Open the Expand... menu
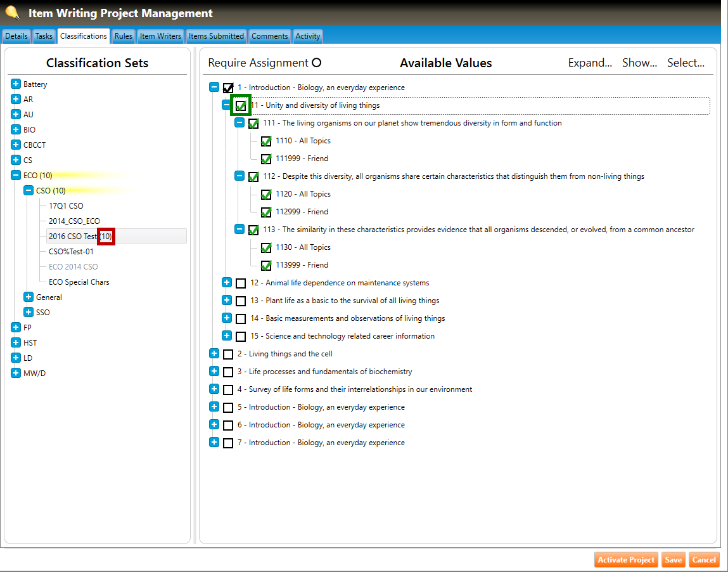728x572 pixels. [x=589, y=63]
